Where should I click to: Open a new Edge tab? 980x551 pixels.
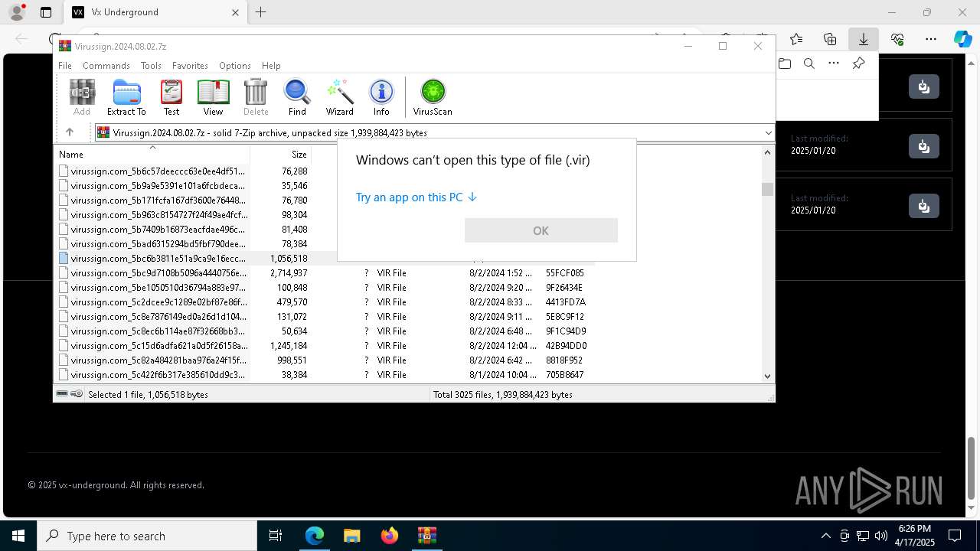click(261, 12)
